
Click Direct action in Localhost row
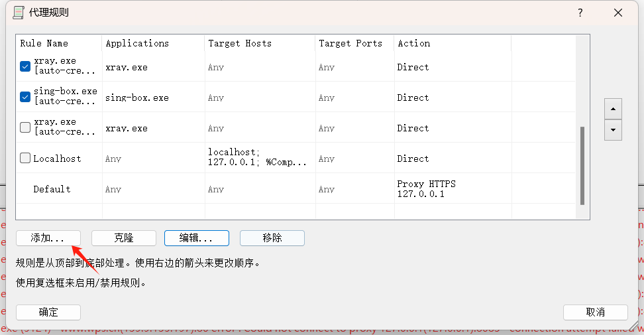(x=413, y=159)
